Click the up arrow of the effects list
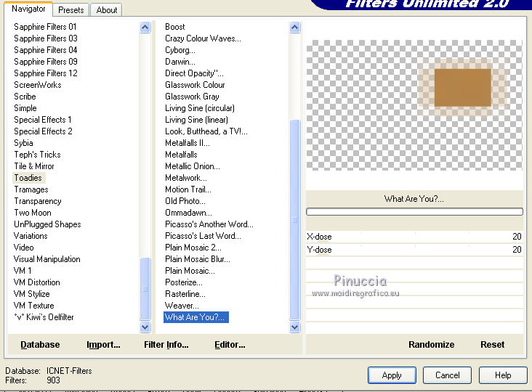 tap(295, 27)
